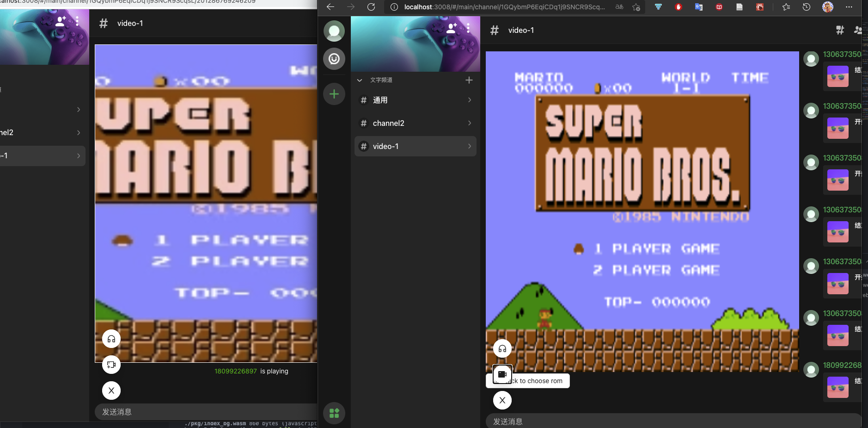Open the browser history clock icon
Image resolution: width=868 pixels, height=428 pixels.
(x=807, y=7)
